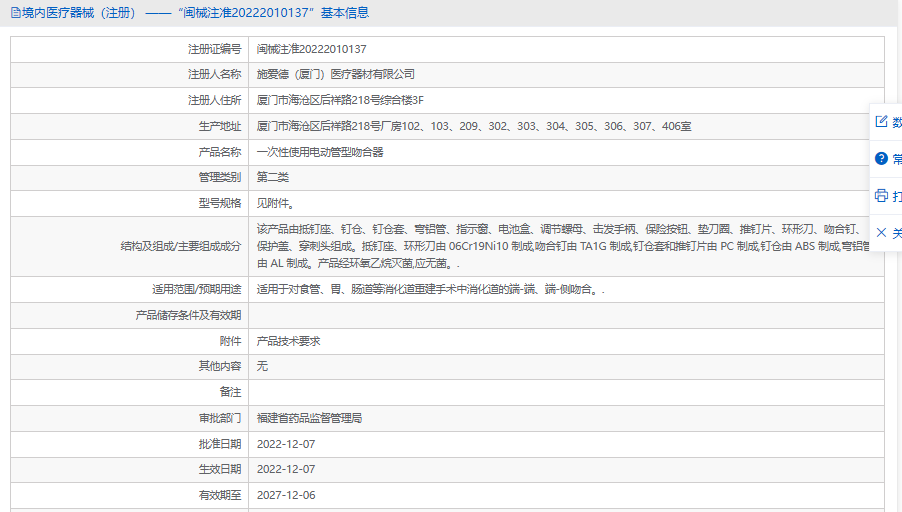
Task: Click other content value 无
Action: tap(262, 366)
